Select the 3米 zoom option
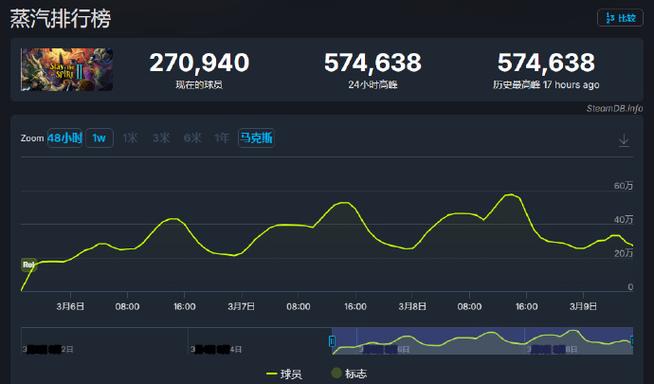654x384 pixels. (x=161, y=138)
